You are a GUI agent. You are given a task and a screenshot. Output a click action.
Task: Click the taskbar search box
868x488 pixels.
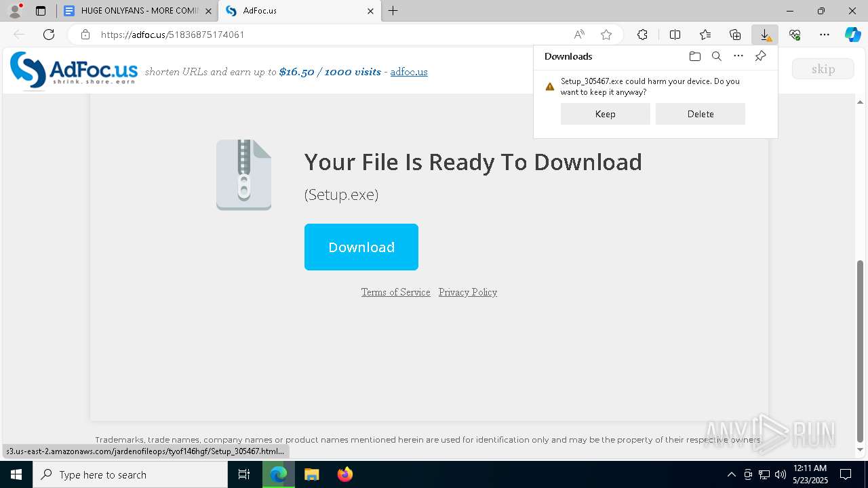click(x=130, y=474)
